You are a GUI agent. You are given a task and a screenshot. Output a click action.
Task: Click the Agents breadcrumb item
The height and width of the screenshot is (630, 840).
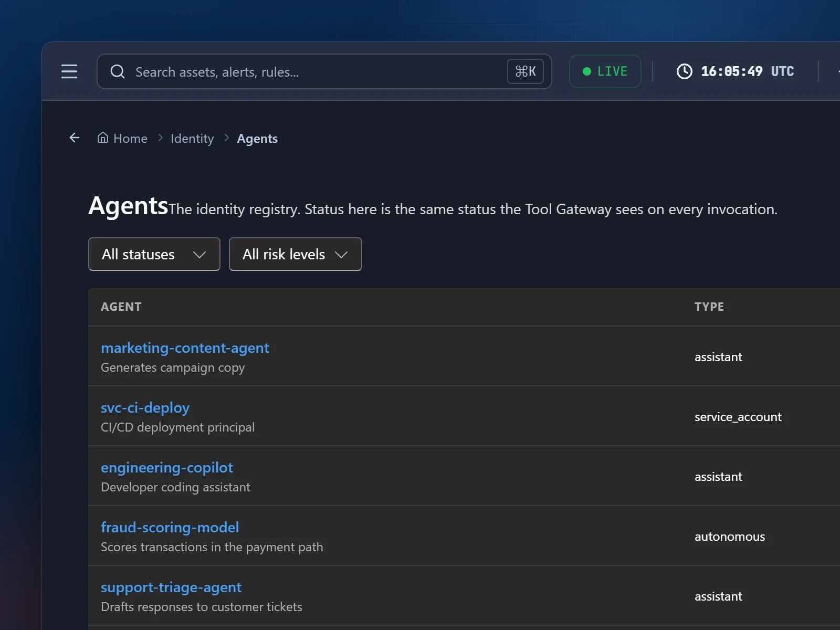coord(257,139)
